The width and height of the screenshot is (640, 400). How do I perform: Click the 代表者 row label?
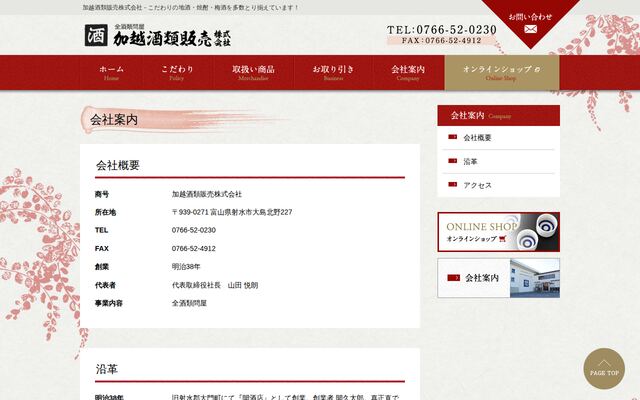(105, 285)
